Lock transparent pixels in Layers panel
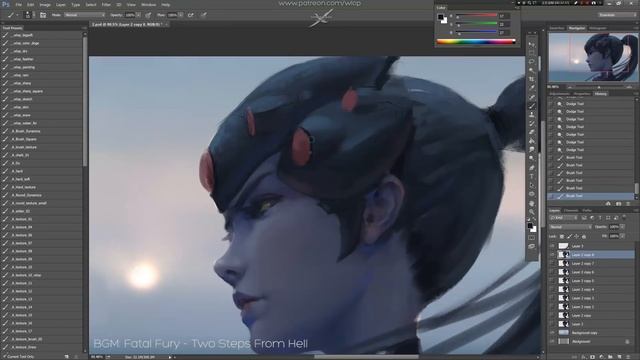 pos(562,237)
